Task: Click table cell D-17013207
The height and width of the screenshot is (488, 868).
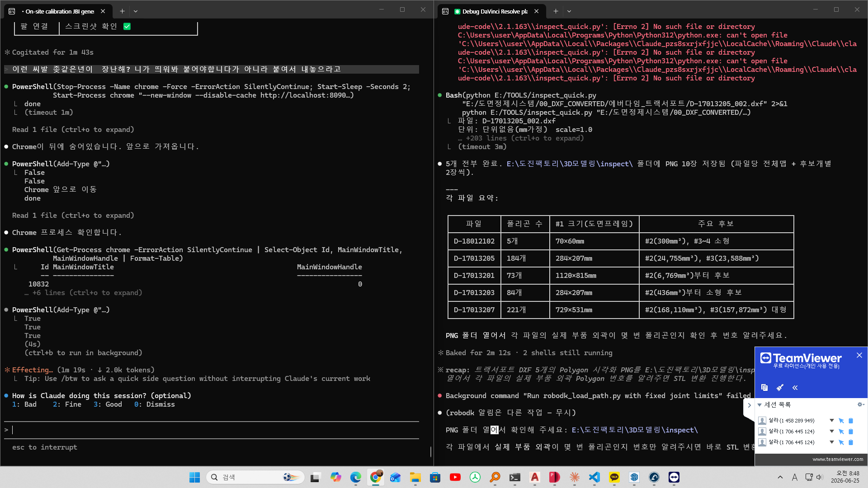Action: (x=474, y=310)
